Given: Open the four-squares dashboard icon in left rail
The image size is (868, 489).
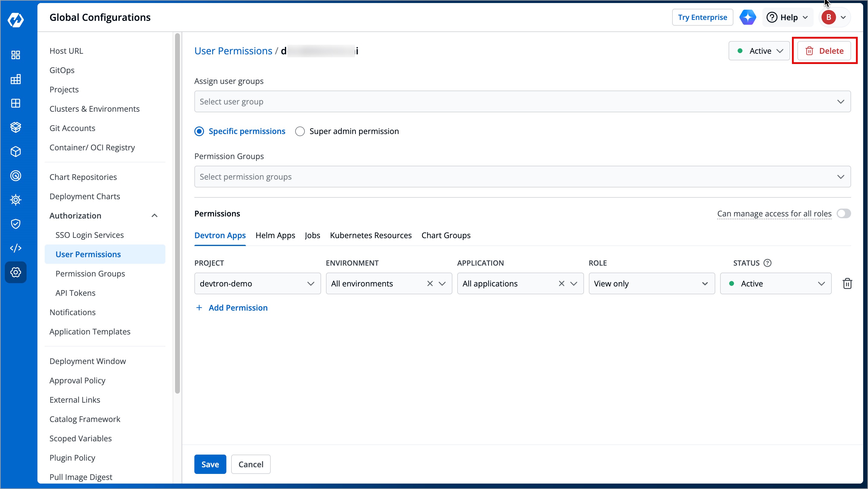Looking at the screenshot, I should pyautogui.click(x=15, y=55).
